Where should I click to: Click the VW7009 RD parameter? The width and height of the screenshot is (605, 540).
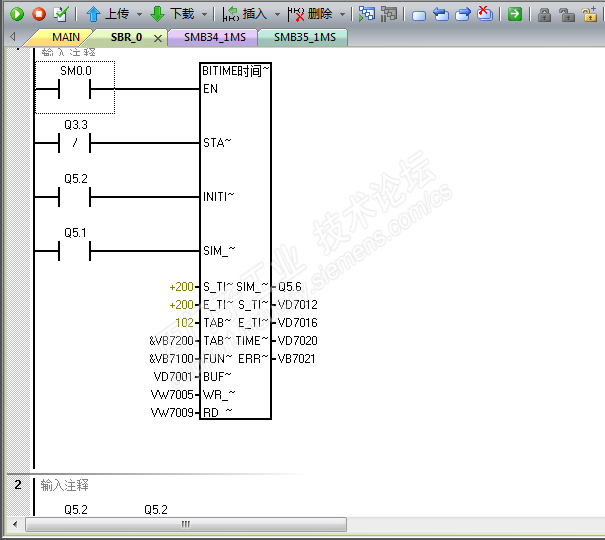point(172,413)
